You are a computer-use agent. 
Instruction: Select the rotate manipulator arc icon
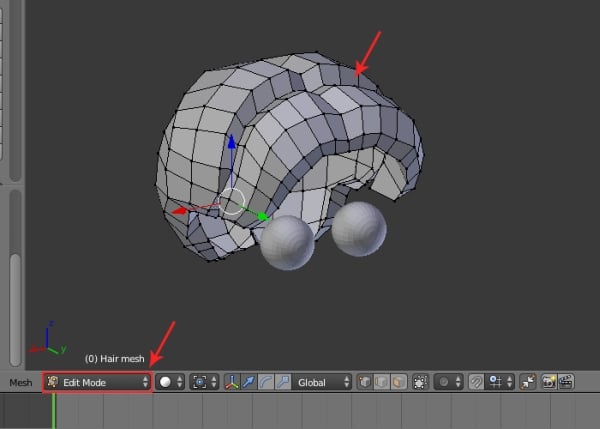(x=265, y=382)
